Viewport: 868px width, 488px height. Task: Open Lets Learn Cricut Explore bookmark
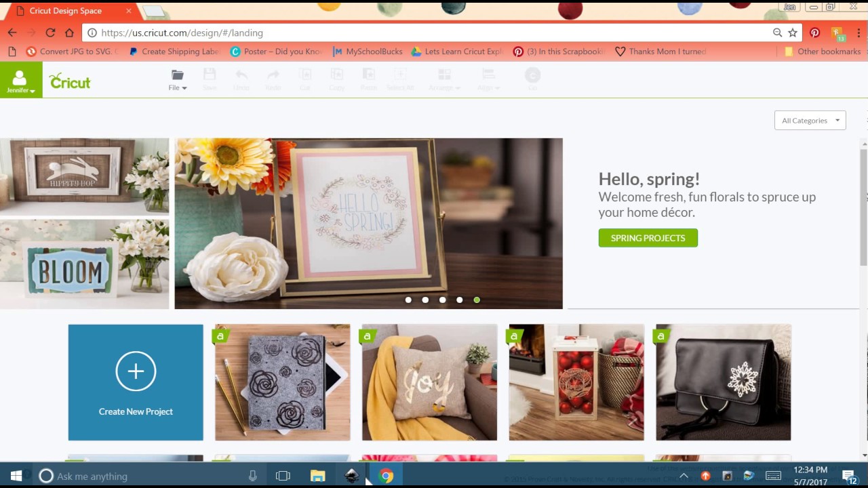coord(457,52)
